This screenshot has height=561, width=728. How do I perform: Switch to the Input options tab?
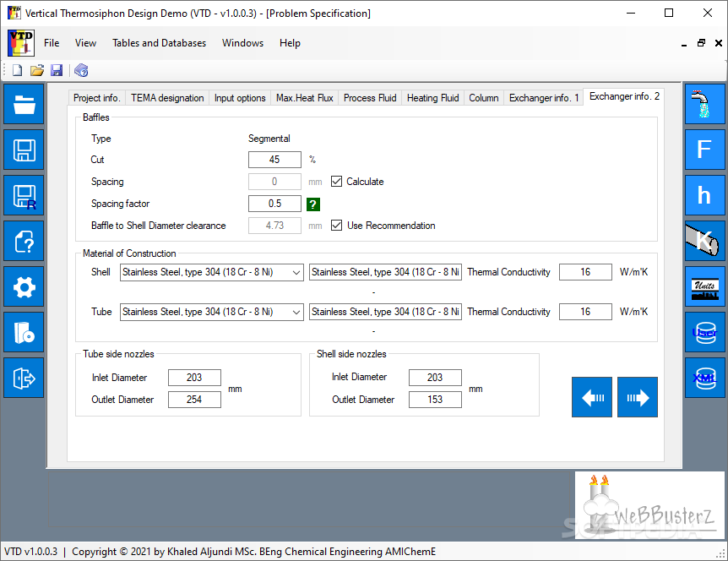[x=240, y=98]
